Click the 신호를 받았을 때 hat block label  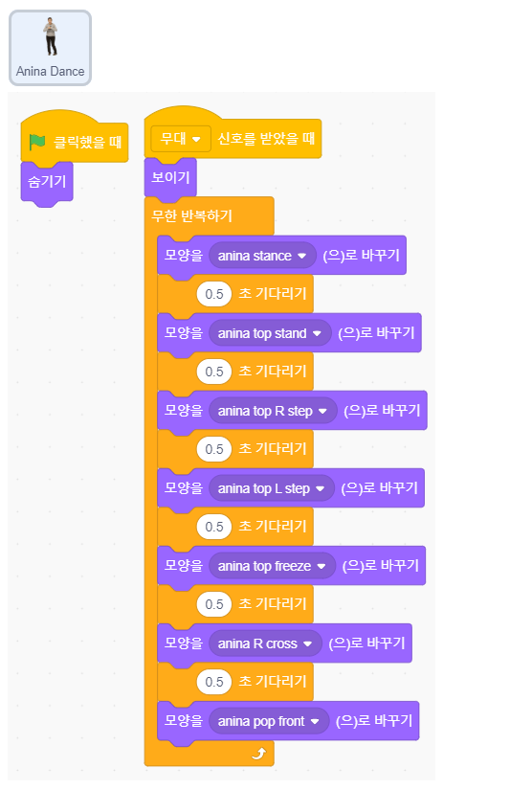click(266, 138)
